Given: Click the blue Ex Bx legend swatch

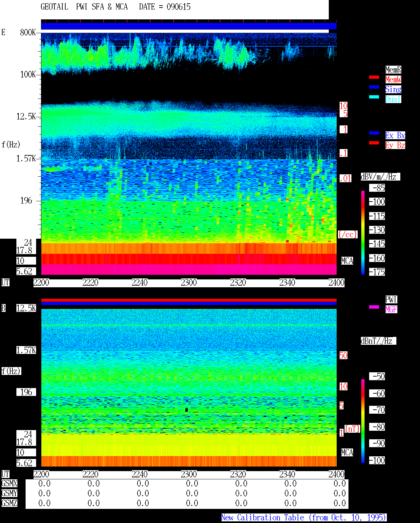Looking at the screenshot, I should [374, 133].
